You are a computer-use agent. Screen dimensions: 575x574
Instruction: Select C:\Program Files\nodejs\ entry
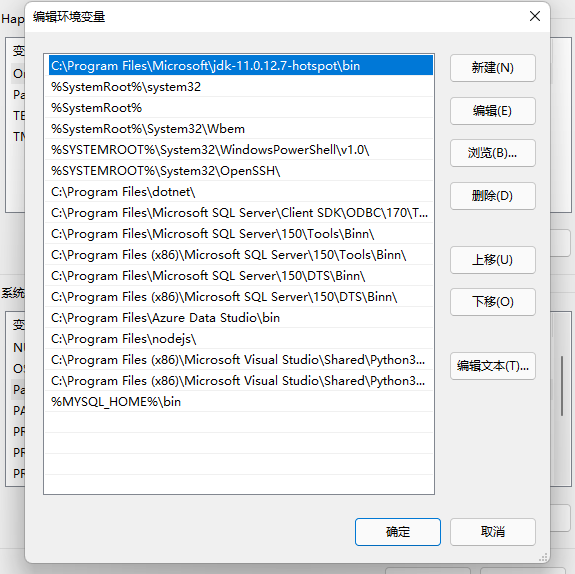pyautogui.click(x=239, y=339)
